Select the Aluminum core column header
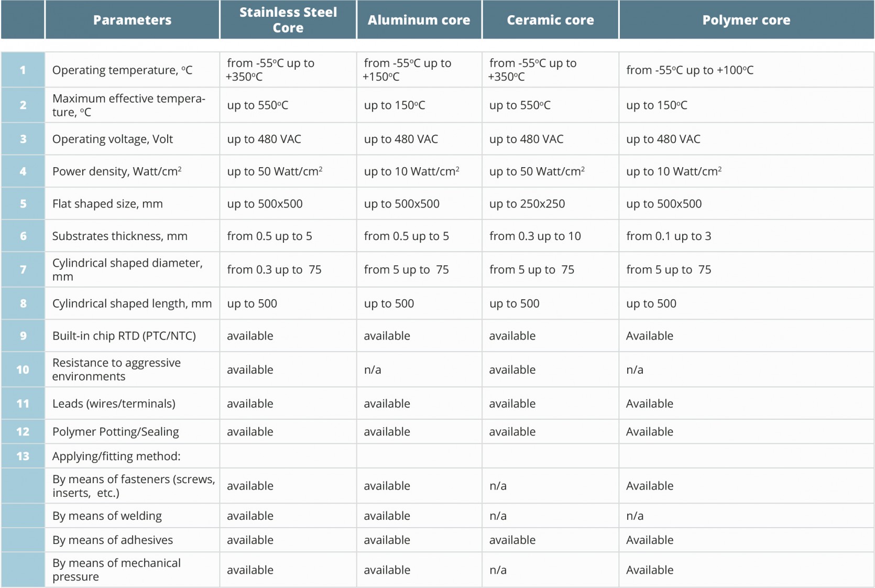Screen dimensions: 875x588 419,20
